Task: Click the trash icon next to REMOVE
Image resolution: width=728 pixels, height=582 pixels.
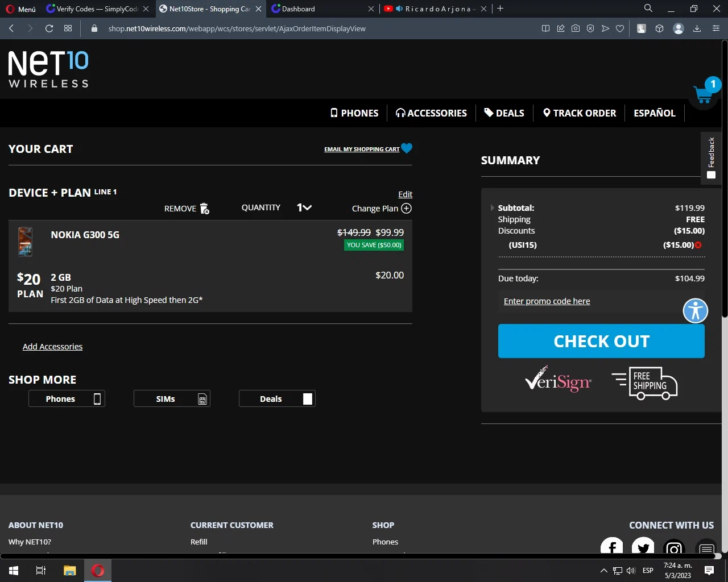Action: pyautogui.click(x=205, y=209)
